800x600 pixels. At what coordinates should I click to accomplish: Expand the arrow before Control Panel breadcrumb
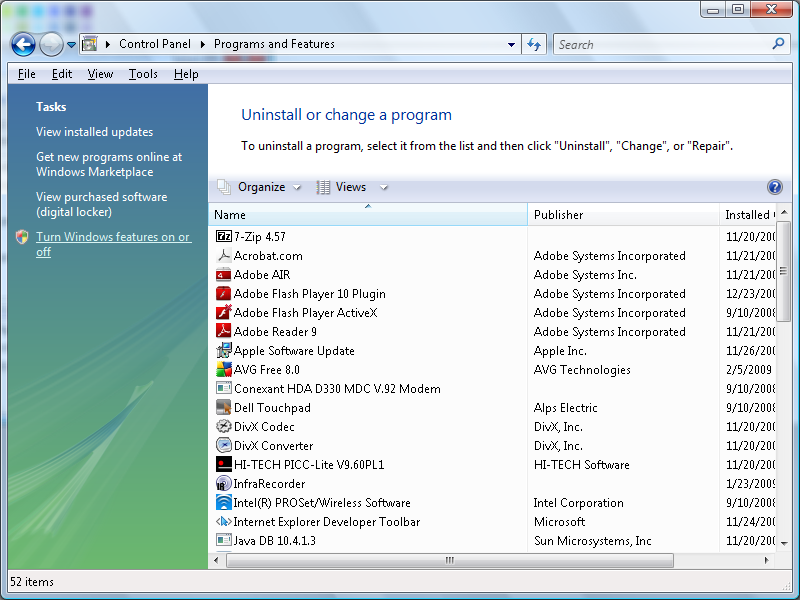point(108,44)
